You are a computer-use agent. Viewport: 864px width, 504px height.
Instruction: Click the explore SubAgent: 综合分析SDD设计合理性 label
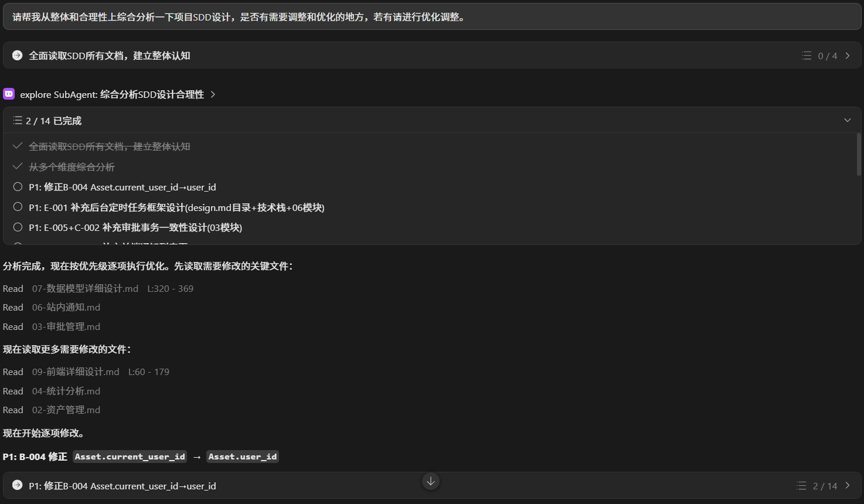pyautogui.click(x=112, y=94)
